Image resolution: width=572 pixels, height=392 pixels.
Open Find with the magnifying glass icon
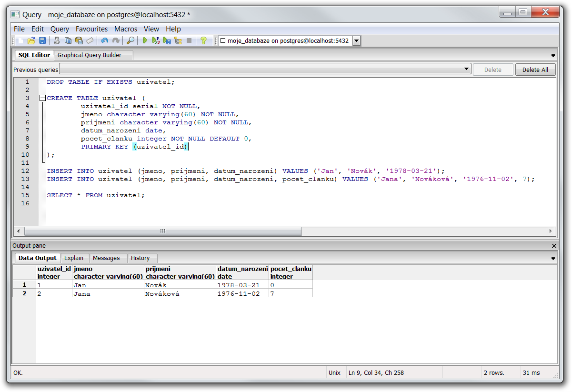pos(130,41)
